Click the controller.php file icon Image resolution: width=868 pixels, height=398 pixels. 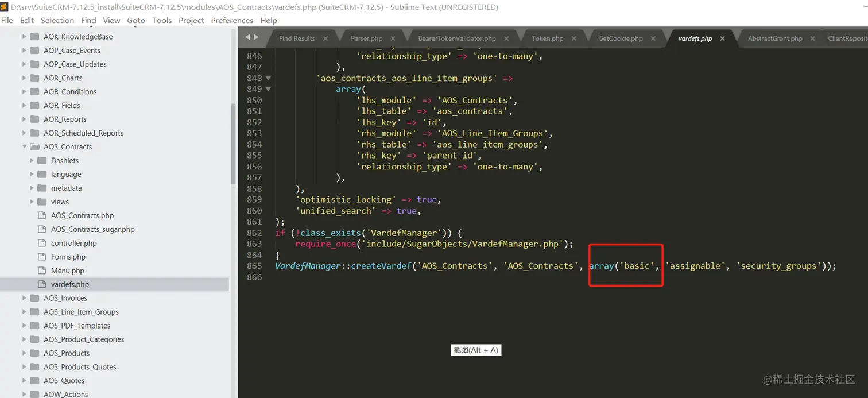point(41,244)
